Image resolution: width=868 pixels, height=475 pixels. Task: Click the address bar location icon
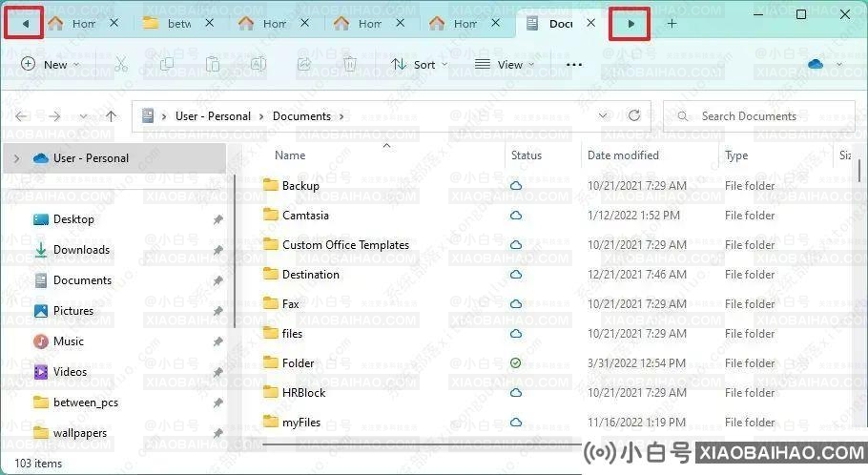coord(147,115)
